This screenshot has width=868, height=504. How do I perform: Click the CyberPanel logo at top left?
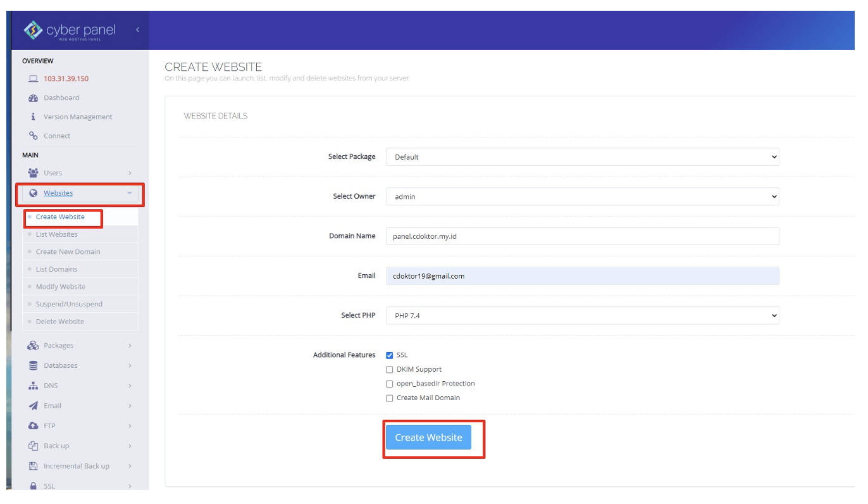[x=71, y=29]
